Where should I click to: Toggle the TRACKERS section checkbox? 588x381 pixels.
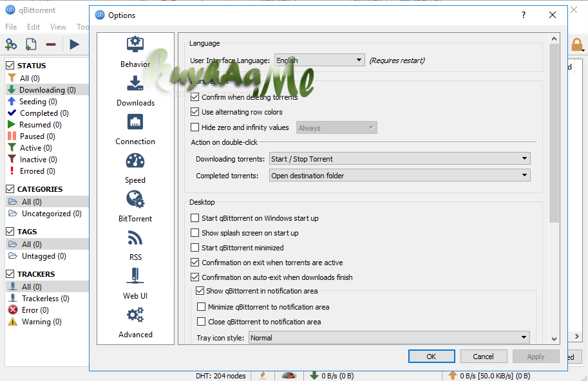click(10, 274)
